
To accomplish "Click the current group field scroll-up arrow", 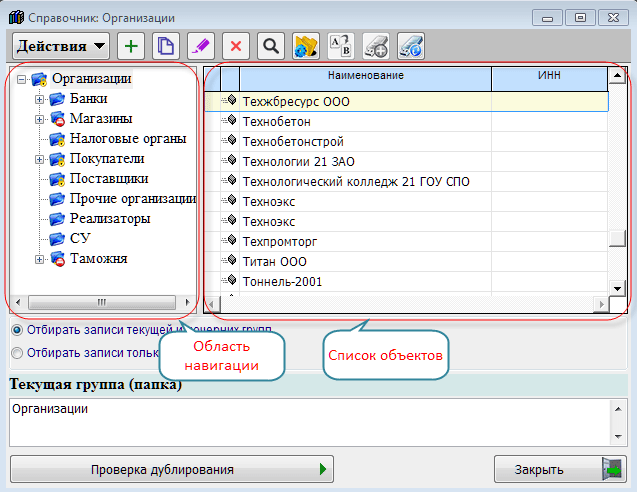I will tap(618, 409).
